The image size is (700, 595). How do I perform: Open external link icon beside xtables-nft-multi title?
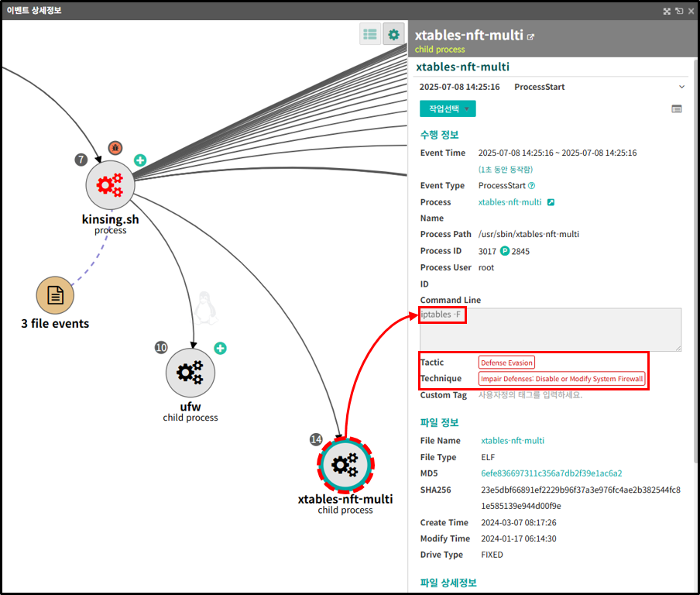coord(530,36)
